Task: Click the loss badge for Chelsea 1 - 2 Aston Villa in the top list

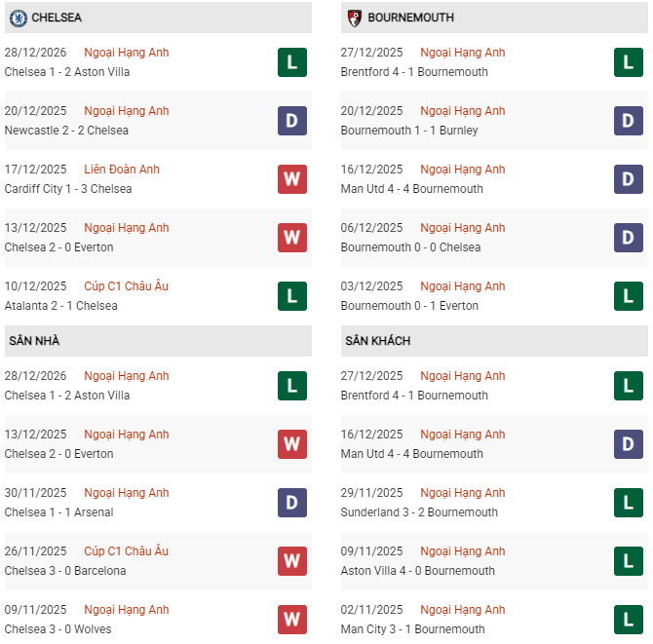Action: [x=292, y=62]
